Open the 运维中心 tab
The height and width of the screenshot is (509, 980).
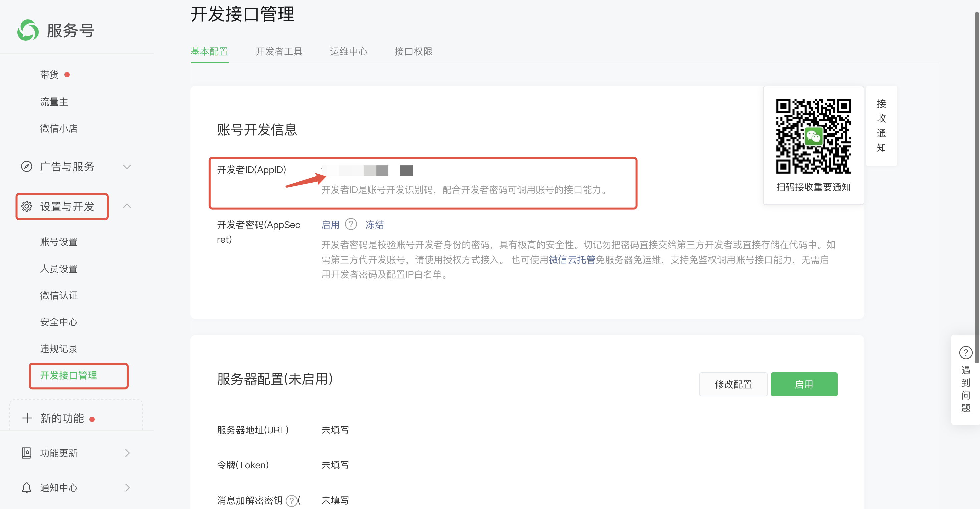click(x=348, y=51)
